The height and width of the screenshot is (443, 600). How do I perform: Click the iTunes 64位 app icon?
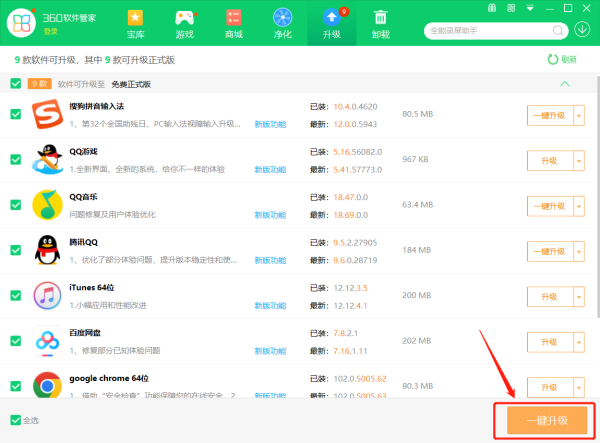[x=47, y=295]
